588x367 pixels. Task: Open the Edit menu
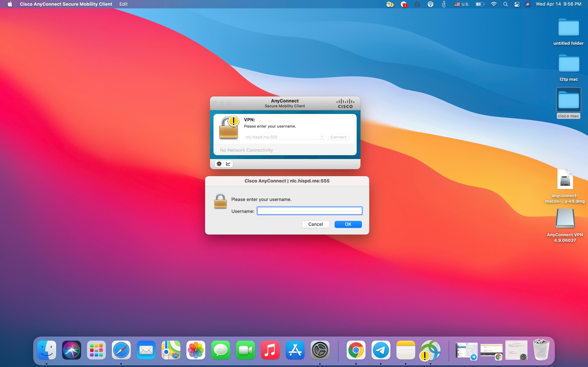coord(123,4)
